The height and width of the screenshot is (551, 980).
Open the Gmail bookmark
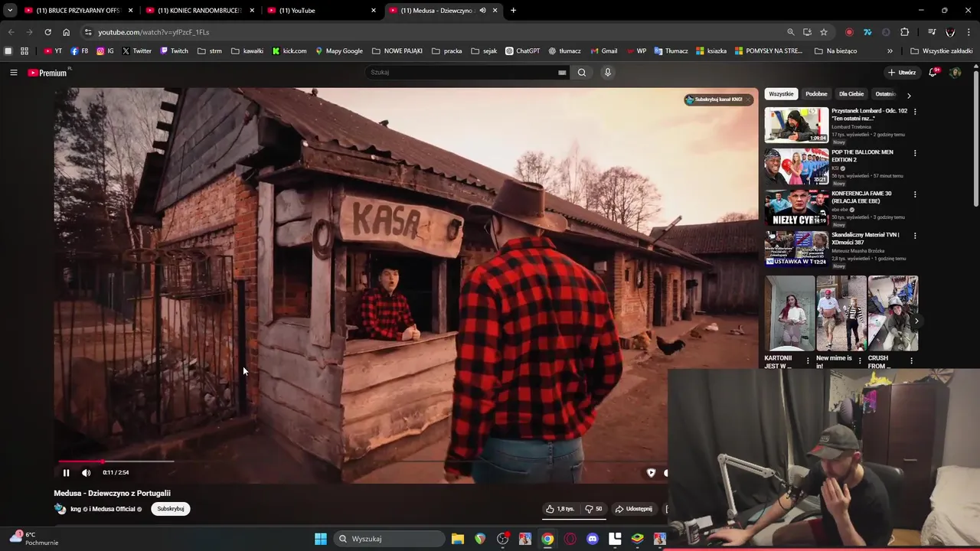pyautogui.click(x=603, y=51)
